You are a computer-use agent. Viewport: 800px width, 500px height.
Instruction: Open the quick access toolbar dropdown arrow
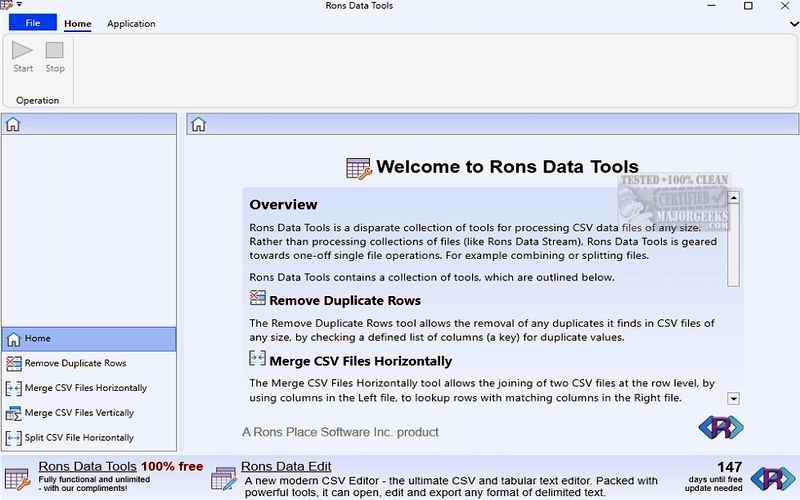pyautogui.click(x=20, y=6)
